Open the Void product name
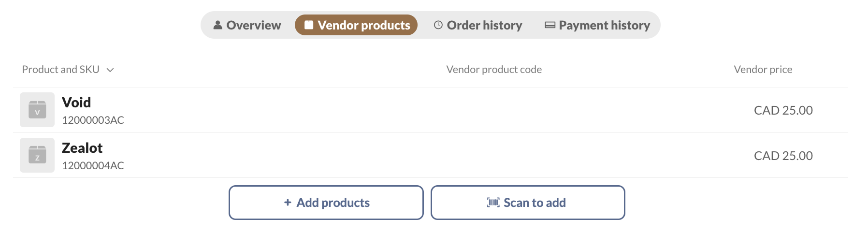 76,103
